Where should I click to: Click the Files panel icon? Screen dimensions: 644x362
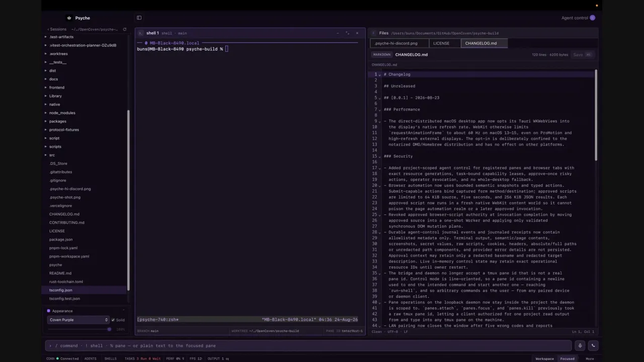tap(374, 33)
